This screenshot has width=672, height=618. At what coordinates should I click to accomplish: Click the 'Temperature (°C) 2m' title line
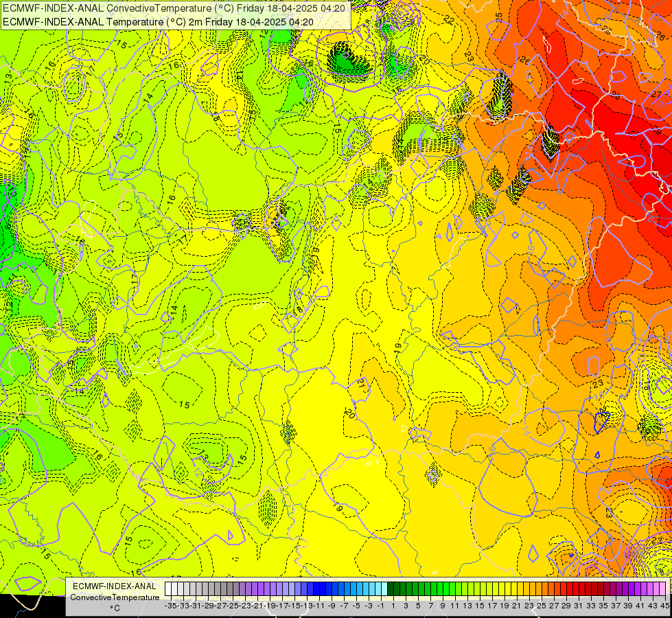click(158, 22)
